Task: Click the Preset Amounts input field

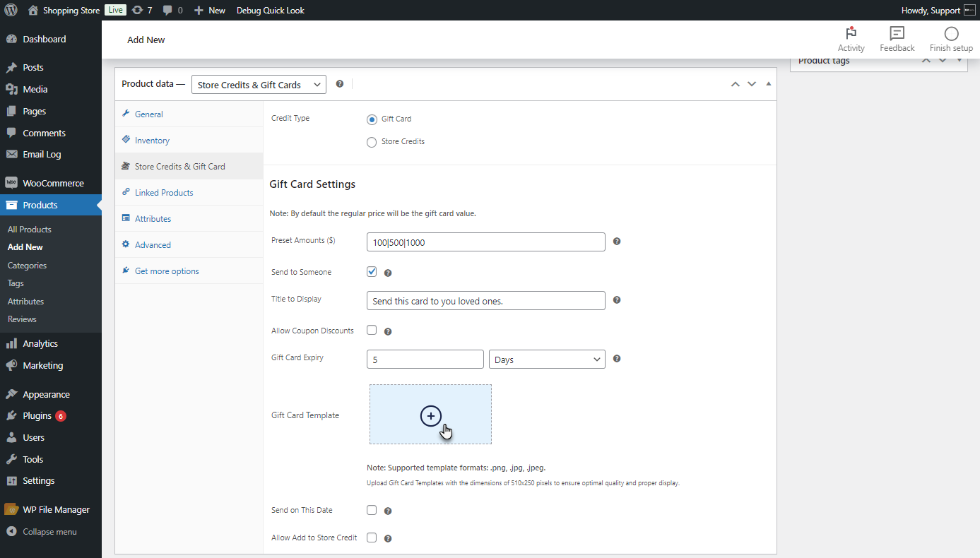Action: click(486, 242)
